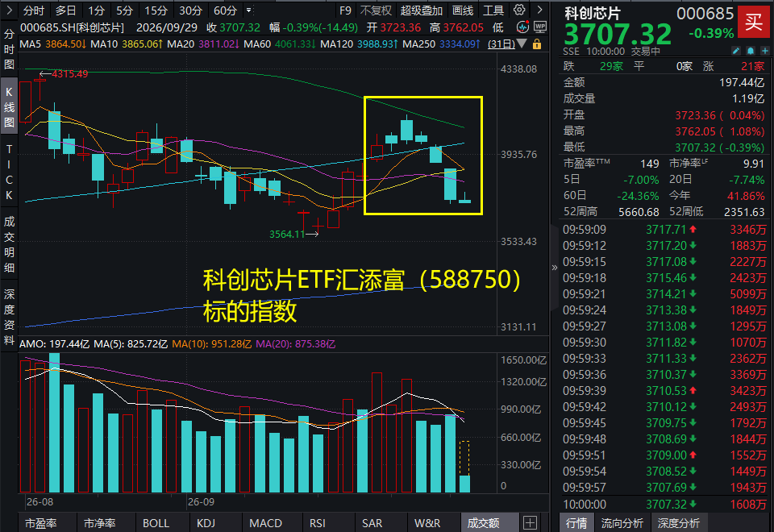Select the 市净率 indicator tab
This screenshot has width=774, height=532.
pyautogui.click(x=100, y=523)
